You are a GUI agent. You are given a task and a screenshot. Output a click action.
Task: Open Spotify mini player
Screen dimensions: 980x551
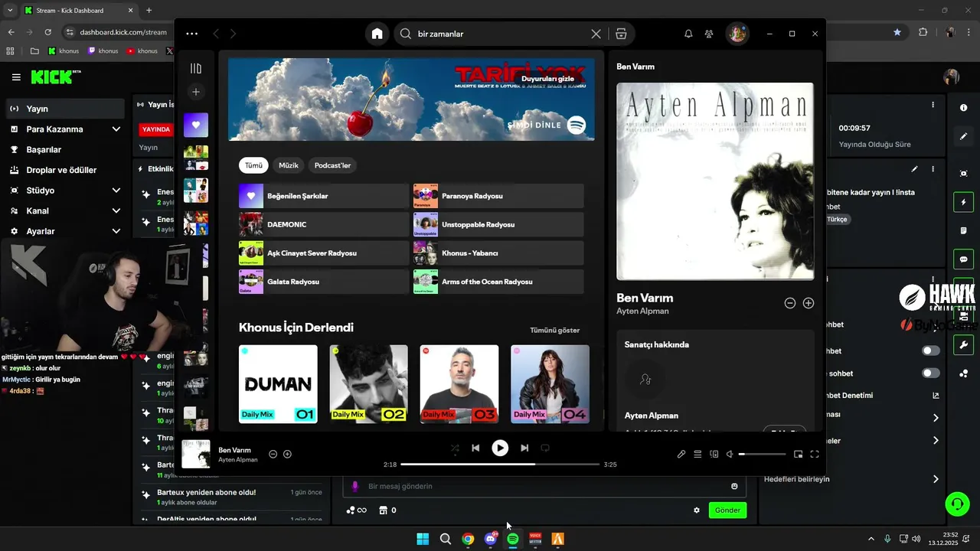point(798,455)
